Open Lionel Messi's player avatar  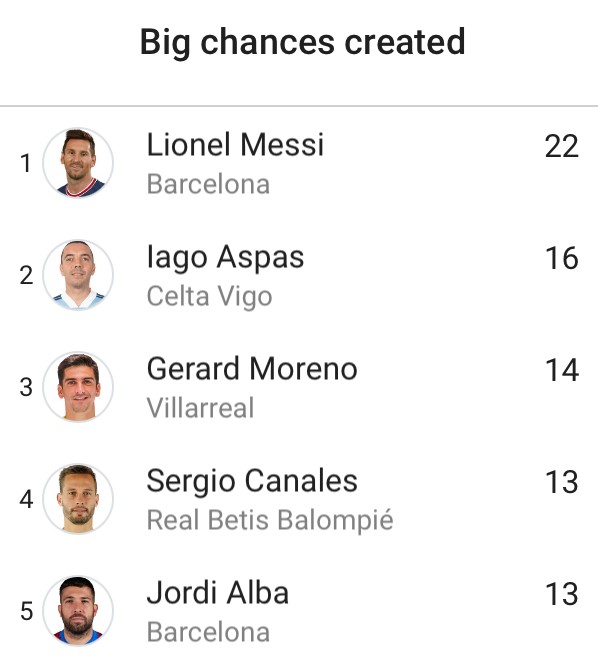tap(78, 163)
